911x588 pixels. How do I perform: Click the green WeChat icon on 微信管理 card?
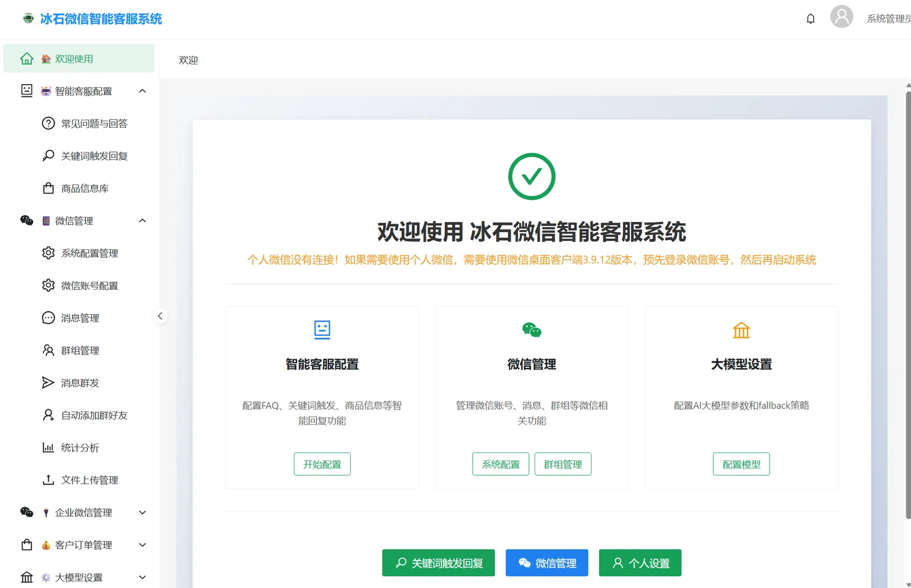point(532,330)
